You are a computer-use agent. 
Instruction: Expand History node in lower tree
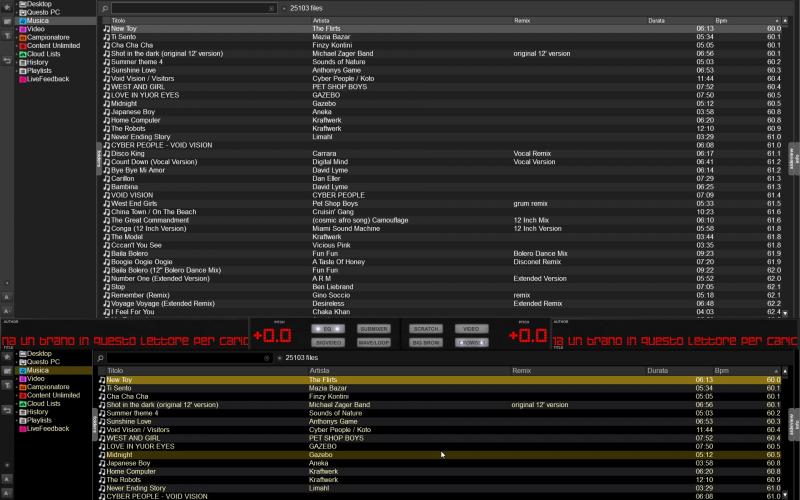tap(16, 412)
